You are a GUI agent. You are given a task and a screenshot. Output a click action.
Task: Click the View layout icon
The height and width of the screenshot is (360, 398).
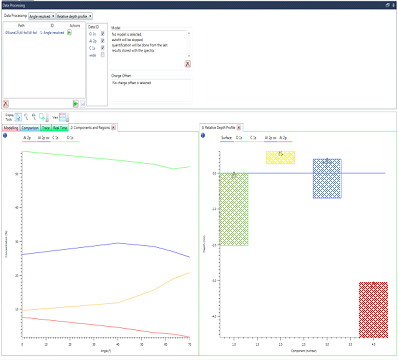(x=62, y=117)
